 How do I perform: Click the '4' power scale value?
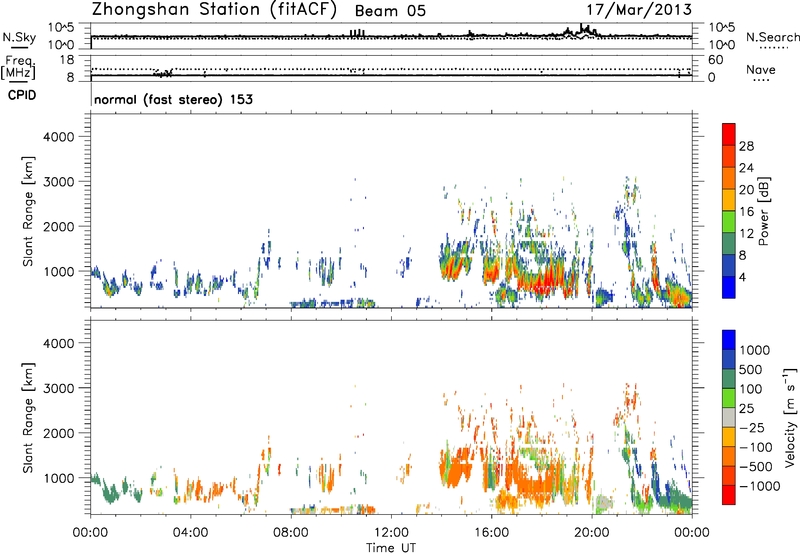(x=743, y=278)
